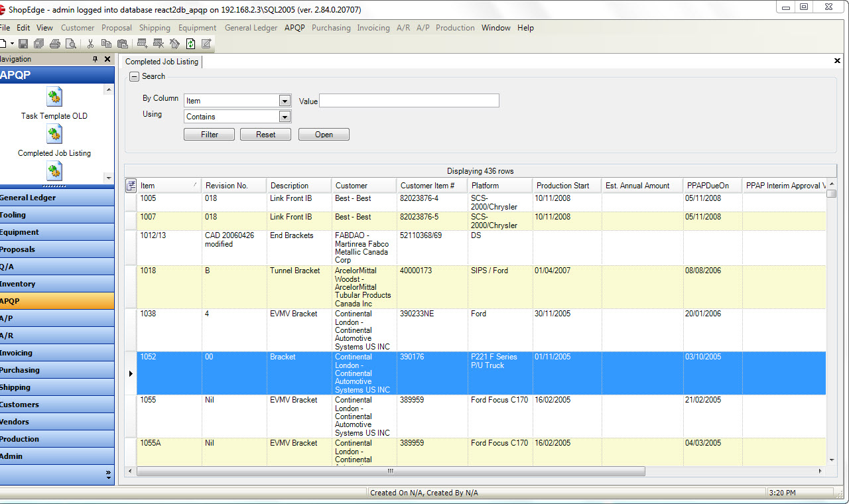
Task: Open the Task Template OLD icon
Action: (54, 97)
